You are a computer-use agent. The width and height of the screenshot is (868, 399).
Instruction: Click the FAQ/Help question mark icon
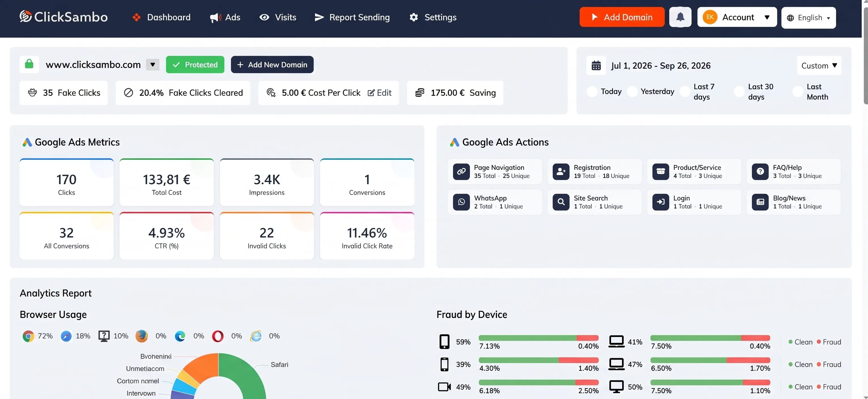760,171
